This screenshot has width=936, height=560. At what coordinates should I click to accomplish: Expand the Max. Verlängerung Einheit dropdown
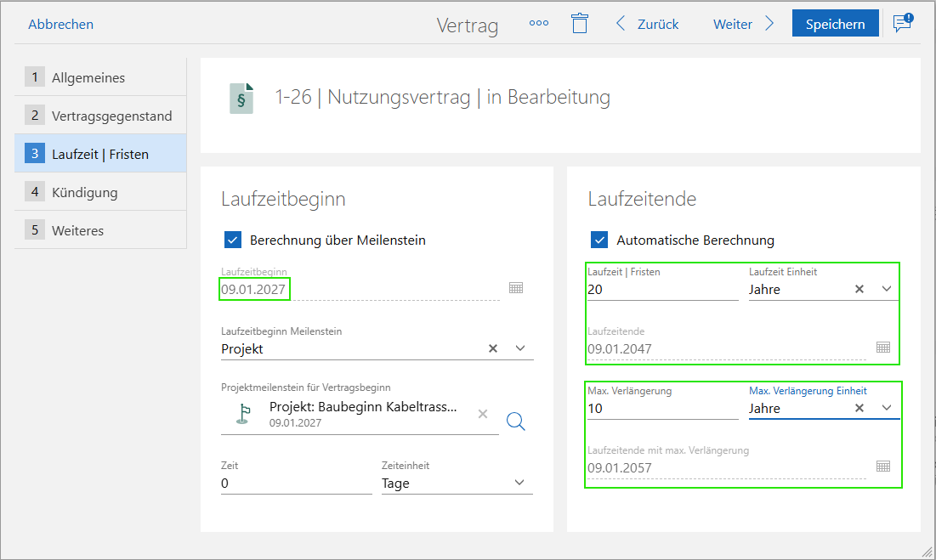tap(887, 408)
